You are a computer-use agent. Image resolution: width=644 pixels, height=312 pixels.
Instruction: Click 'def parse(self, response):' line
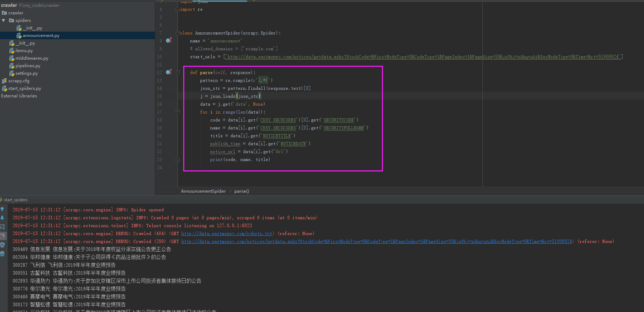[222, 73]
